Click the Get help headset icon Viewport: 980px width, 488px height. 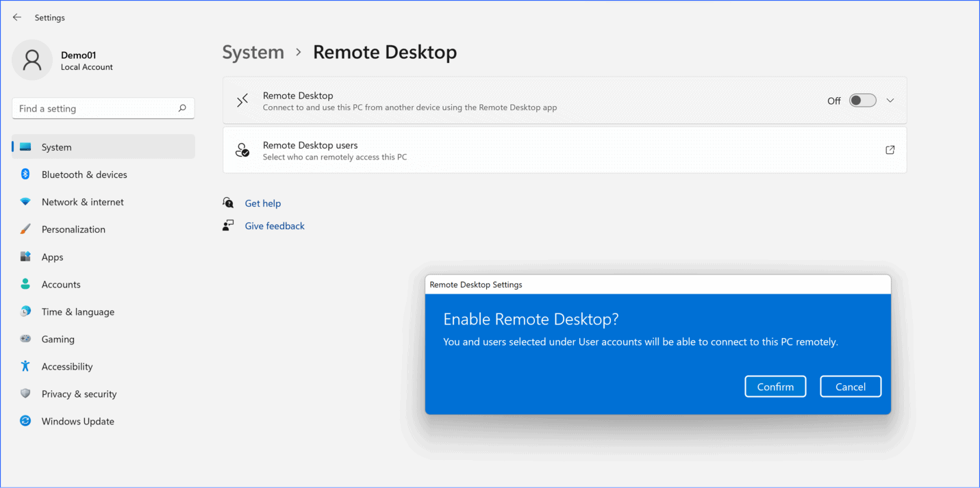tap(228, 203)
